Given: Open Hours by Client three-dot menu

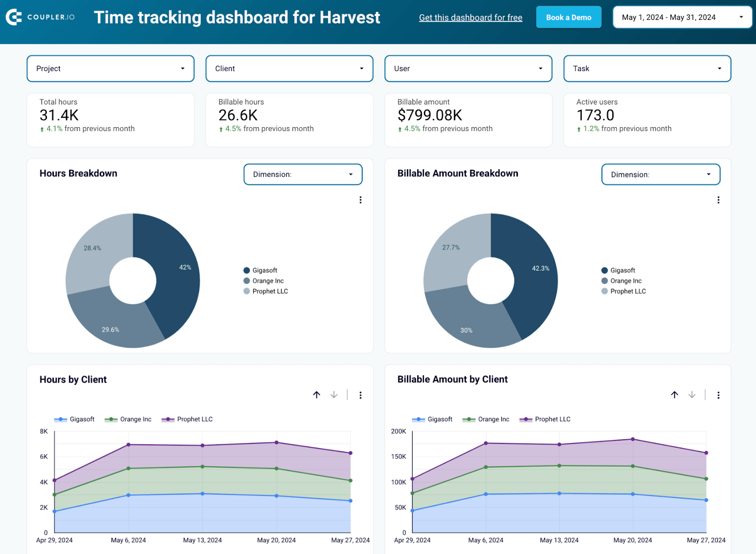Looking at the screenshot, I should [361, 395].
